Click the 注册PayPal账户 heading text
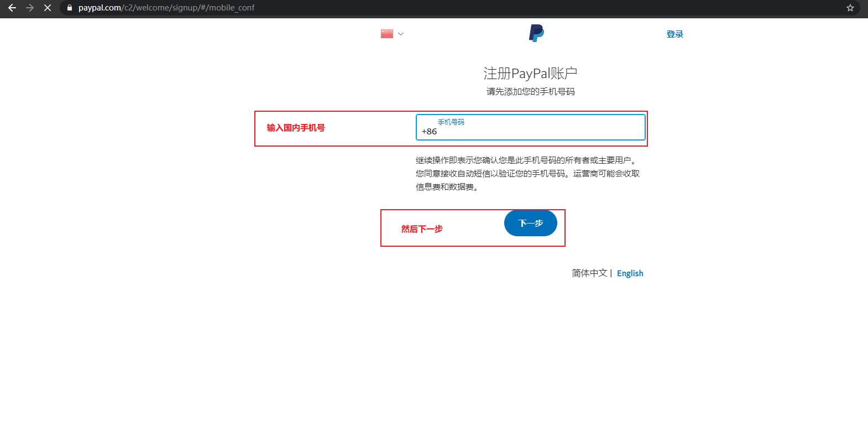The width and height of the screenshot is (868, 436). pos(531,73)
